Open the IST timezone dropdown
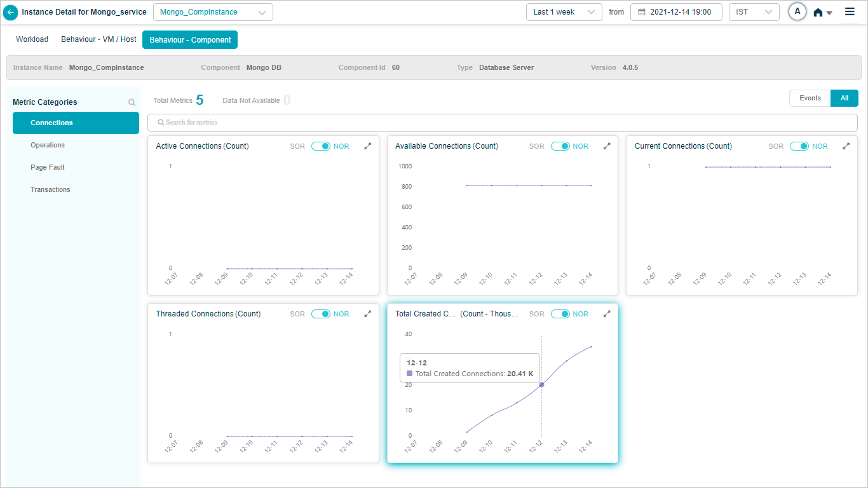 click(754, 12)
